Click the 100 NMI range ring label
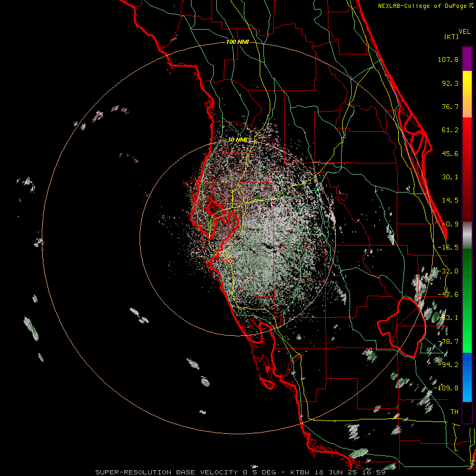Viewport: 476px width, 476px height. (x=237, y=42)
